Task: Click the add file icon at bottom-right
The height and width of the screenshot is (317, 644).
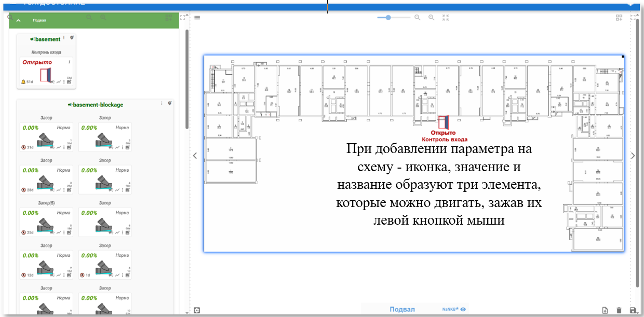Action: pyautogui.click(x=605, y=310)
